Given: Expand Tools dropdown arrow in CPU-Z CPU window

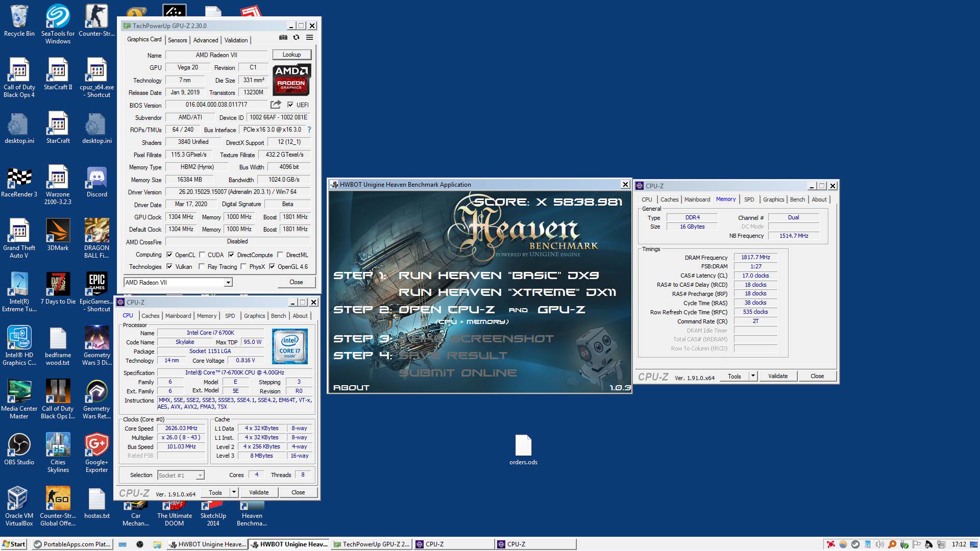Looking at the screenshot, I should pos(234,492).
